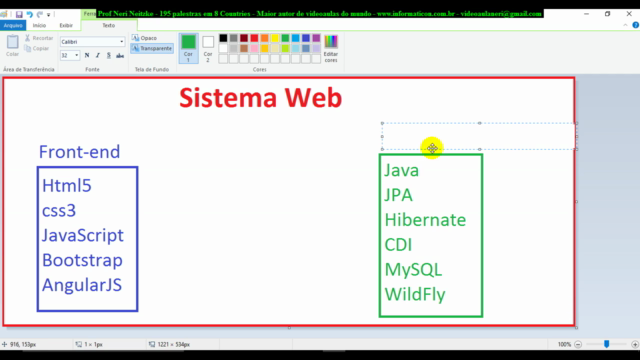This screenshot has width=640, height=360.
Task: Click the ribbon collapse chevron
Action: coord(625,25)
